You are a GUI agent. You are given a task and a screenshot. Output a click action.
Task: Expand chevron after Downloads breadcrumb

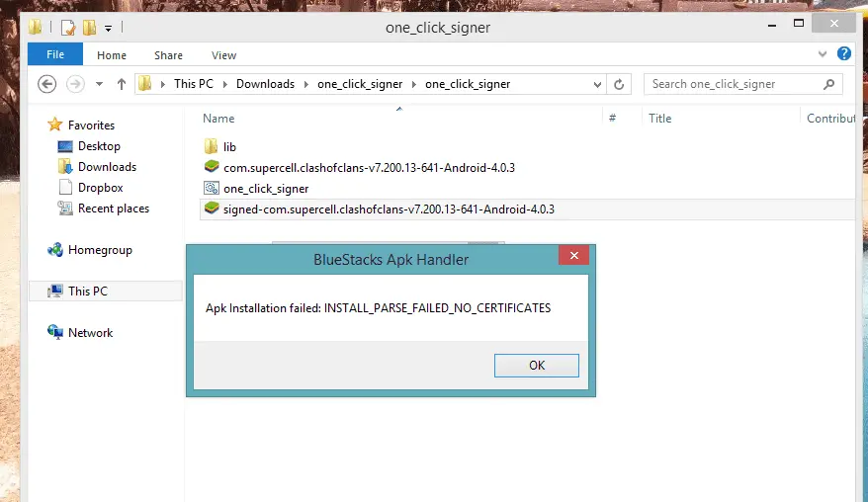tap(306, 84)
